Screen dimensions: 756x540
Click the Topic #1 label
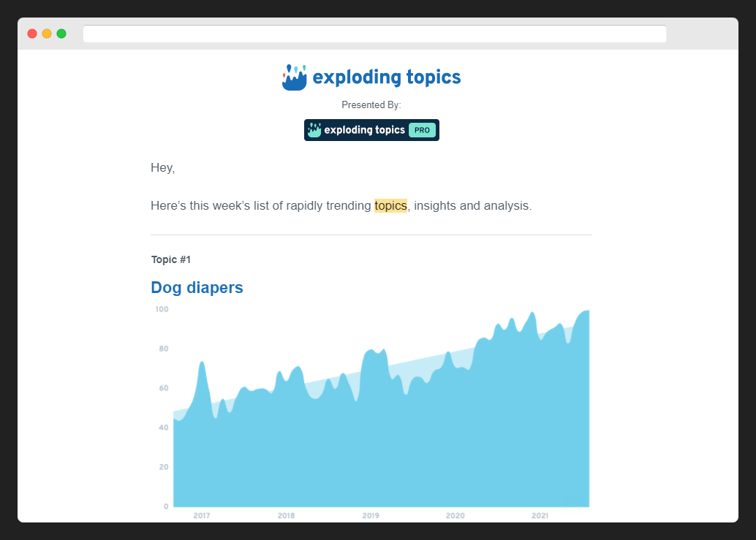170,259
